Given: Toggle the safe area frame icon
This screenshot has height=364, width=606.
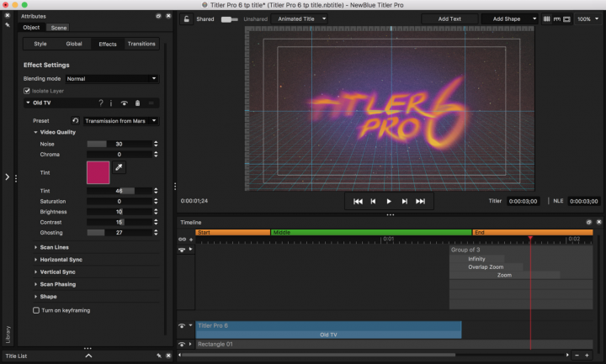Looking at the screenshot, I should (566, 18).
